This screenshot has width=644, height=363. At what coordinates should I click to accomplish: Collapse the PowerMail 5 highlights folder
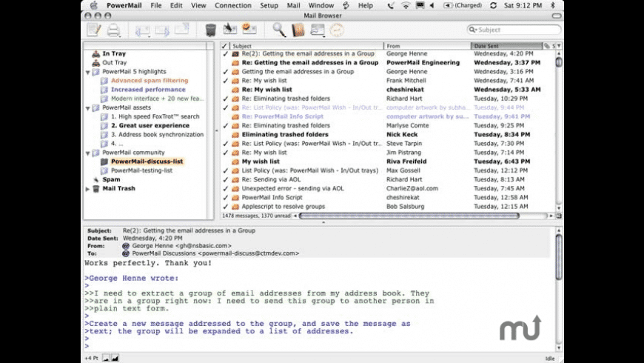coord(88,73)
